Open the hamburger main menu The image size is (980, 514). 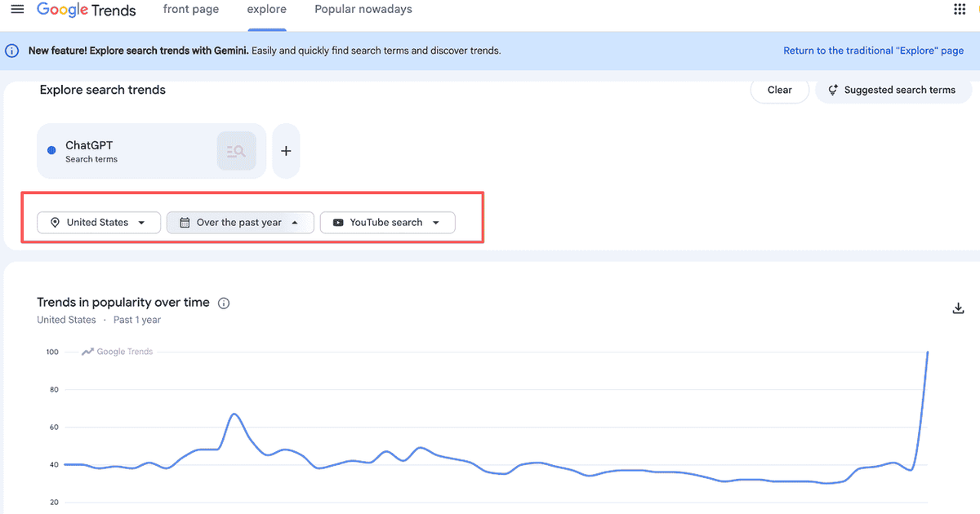click(17, 10)
